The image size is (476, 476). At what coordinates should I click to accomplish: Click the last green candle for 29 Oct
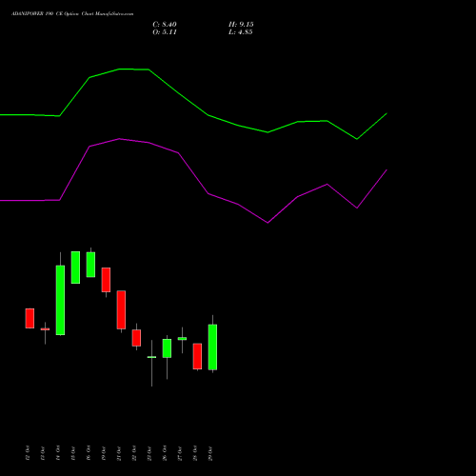(212, 347)
